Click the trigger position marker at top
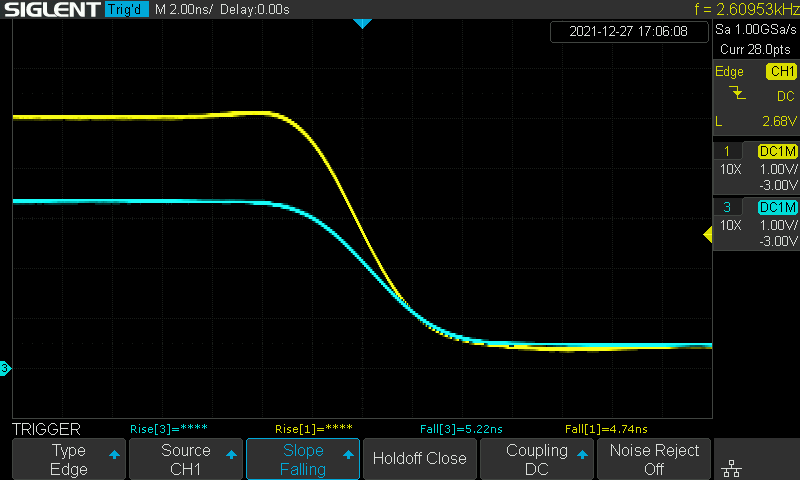Screen dimensions: 800x480 point(362,23)
